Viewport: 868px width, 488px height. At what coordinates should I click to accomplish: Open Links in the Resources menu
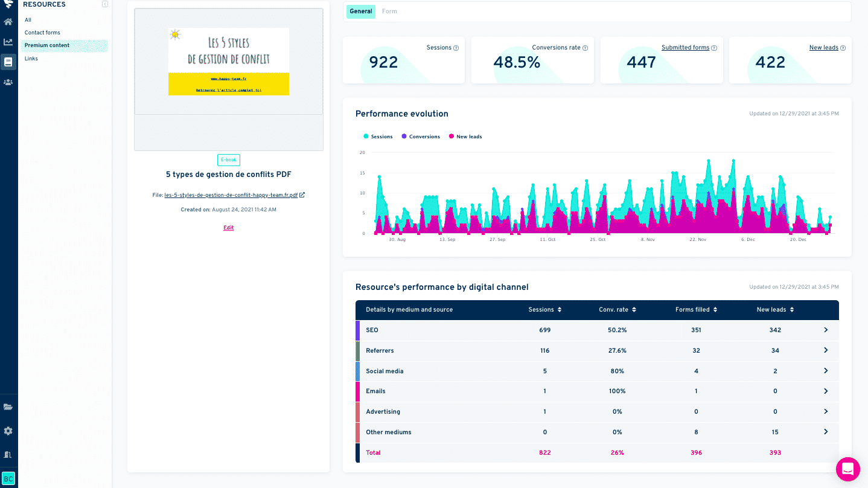tap(31, 59)
